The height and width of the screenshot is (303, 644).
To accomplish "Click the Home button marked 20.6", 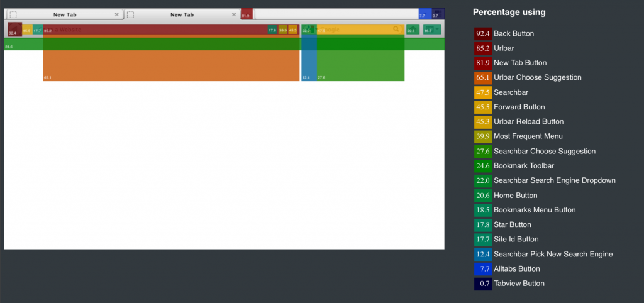I will coord(413,30).
